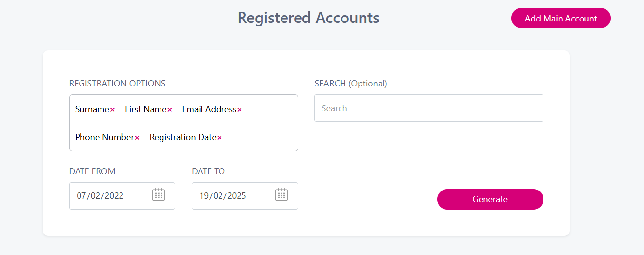644x255 pixels.
Task: Select the Registration Date tag text
Action: pyautogui.click(x=183, y=137)
